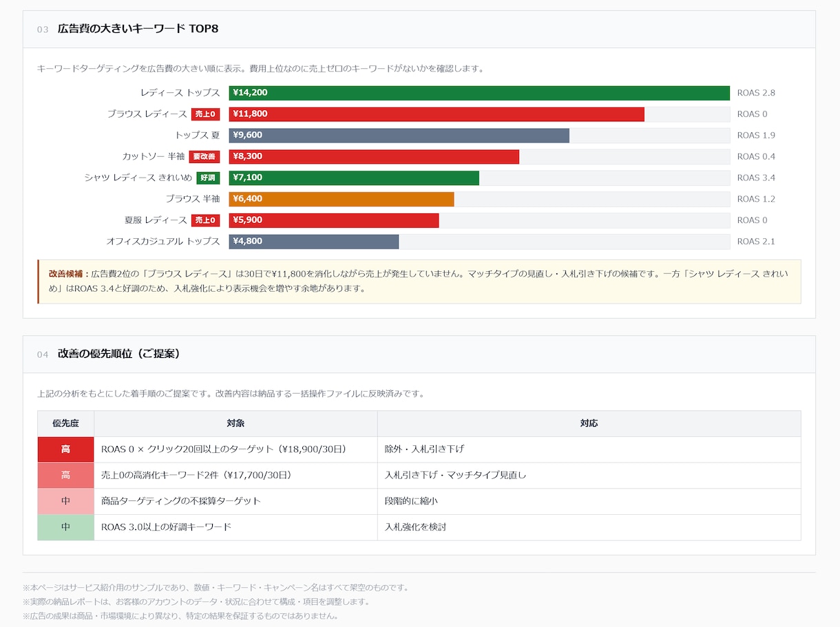The image size is (840, 627).
Task: Click the keyword label ブラウス レディース
Action: pyautogui.click(x=147, y=114)
